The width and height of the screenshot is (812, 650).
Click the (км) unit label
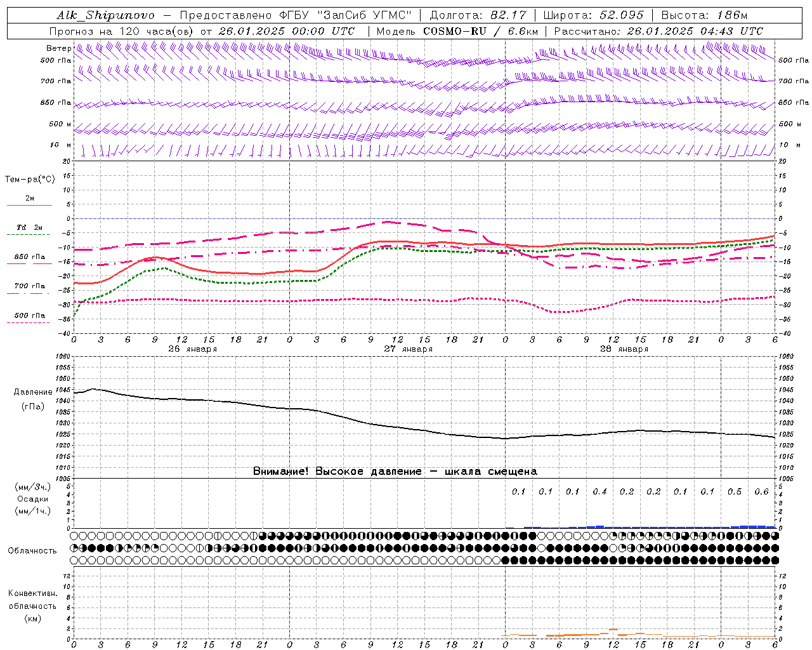click(x=32, y=618)
